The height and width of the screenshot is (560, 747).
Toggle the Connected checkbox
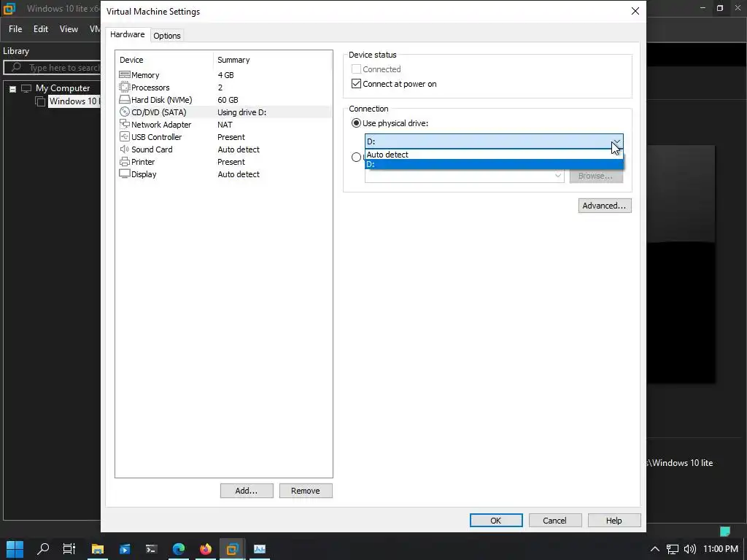point(356,69)
